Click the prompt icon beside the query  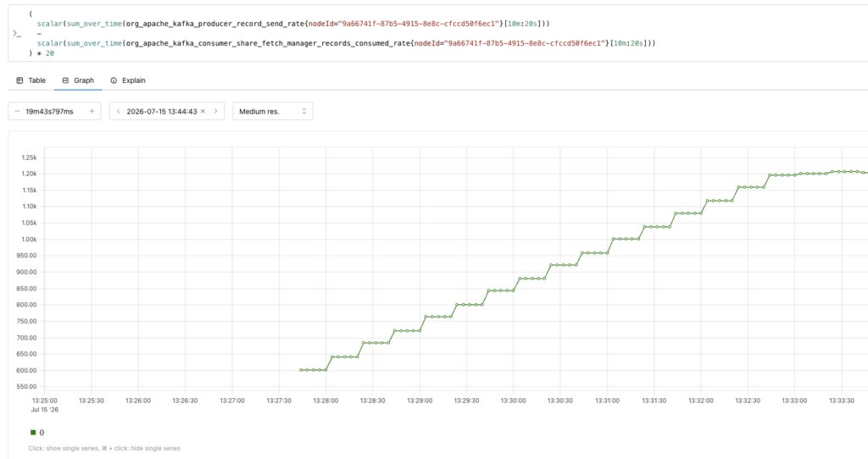pos(17,34)
